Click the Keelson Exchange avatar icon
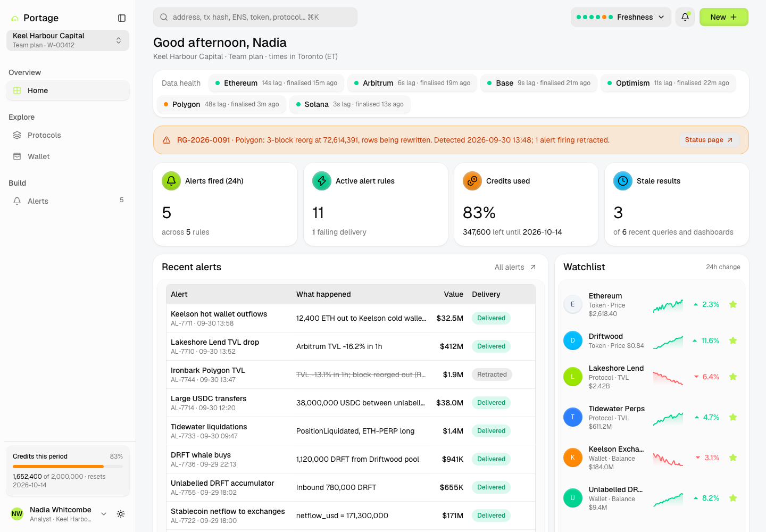The width and height of the screenshot is (766, 532). click(573, 458)
